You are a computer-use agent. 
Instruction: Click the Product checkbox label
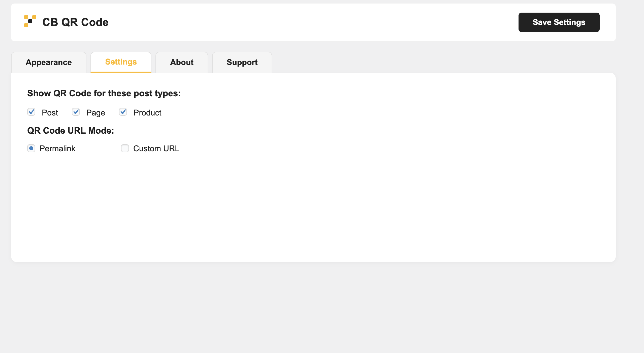click(x=147, y=112)
